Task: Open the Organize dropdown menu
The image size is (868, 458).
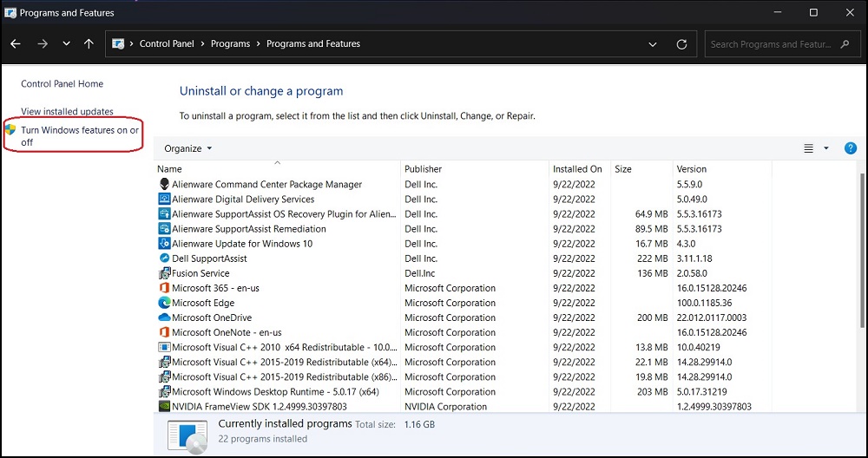Action: click(187, 148)
